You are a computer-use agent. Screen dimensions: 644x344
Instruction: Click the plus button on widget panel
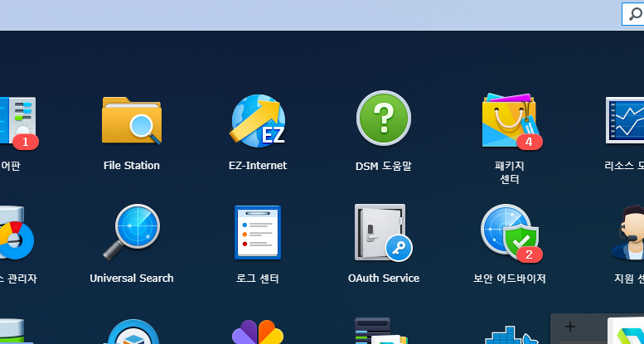click(570, 327)
